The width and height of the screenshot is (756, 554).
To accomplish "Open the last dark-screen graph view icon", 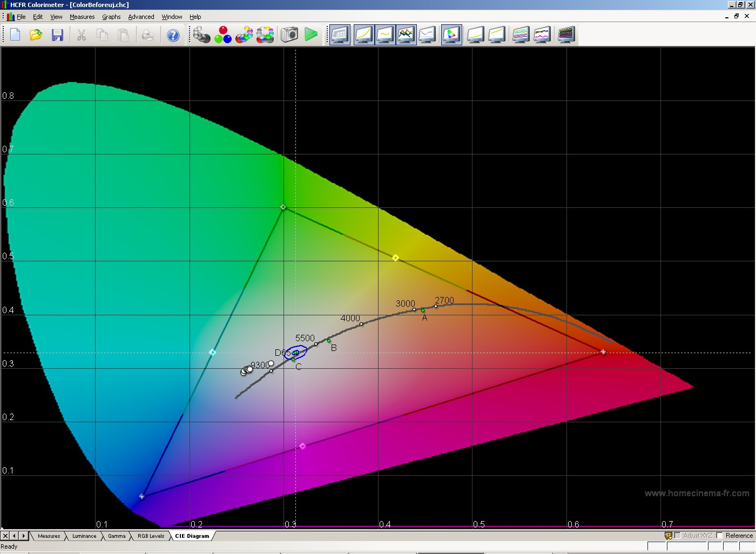I will pos(566,35).
